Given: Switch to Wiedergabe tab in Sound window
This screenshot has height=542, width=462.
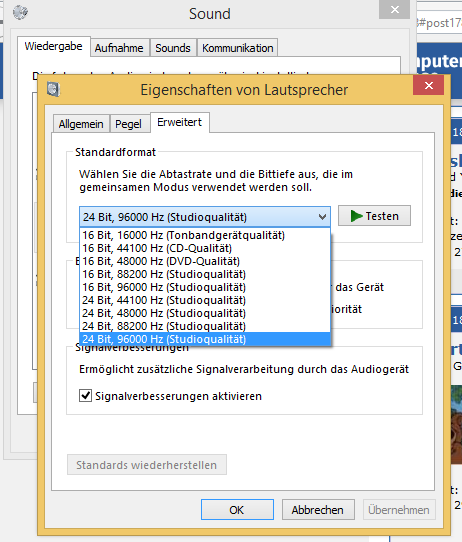Looking at the screenshot, I should coord(54,46).
